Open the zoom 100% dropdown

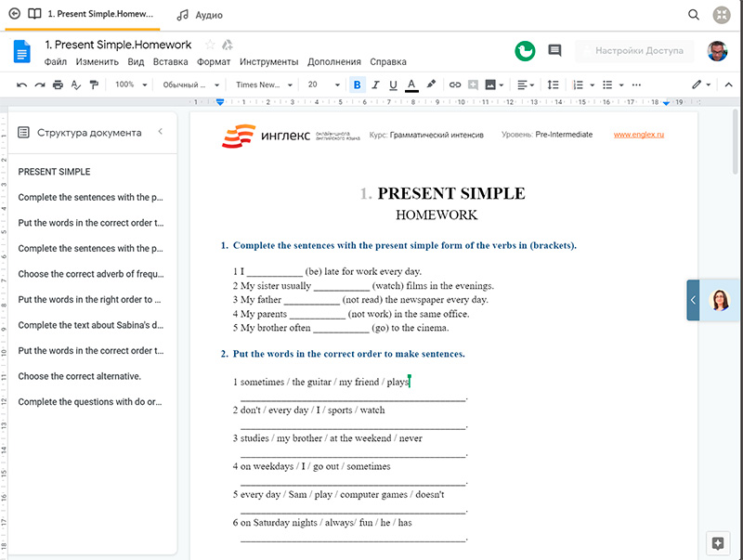(131, 85)
